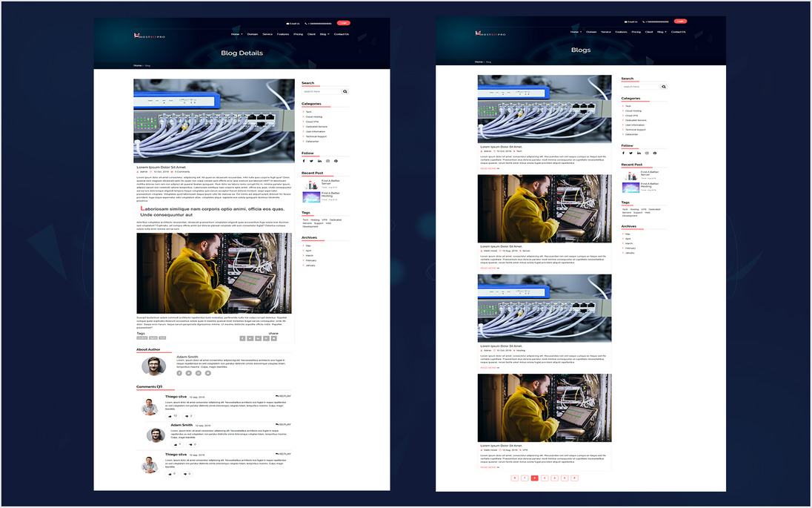Reply to the Adam Smith comment
Screen dimensions: 812x508
click(283, 424)
